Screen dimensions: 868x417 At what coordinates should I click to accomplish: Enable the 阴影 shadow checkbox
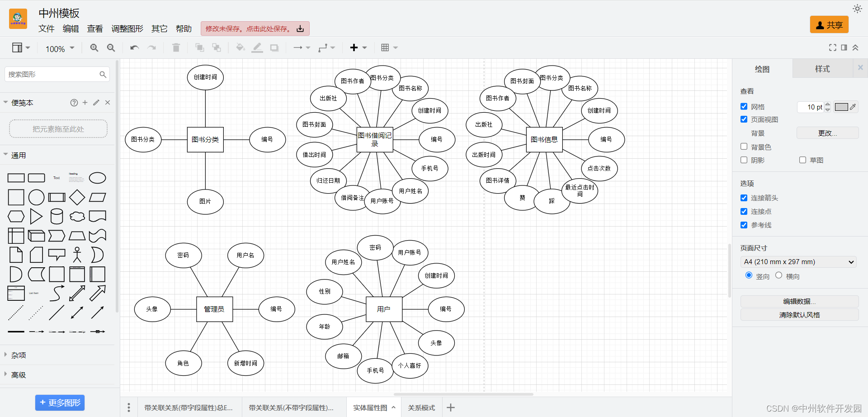coord(744,160)
